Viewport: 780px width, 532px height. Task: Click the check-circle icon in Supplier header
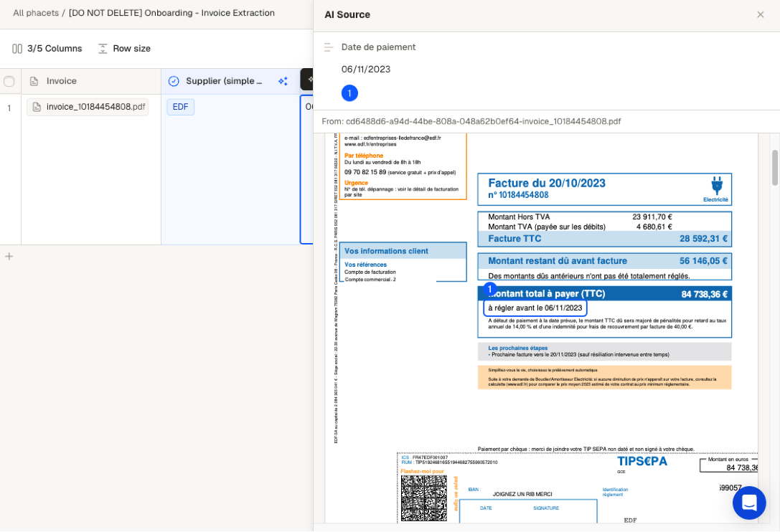pos(174,81)
